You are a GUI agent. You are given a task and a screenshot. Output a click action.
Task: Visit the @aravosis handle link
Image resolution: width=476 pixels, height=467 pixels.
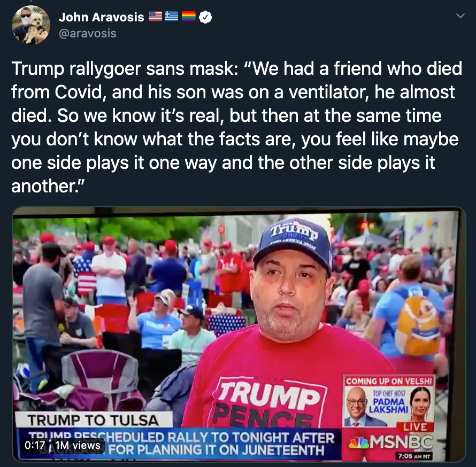[x=87, y=33]
